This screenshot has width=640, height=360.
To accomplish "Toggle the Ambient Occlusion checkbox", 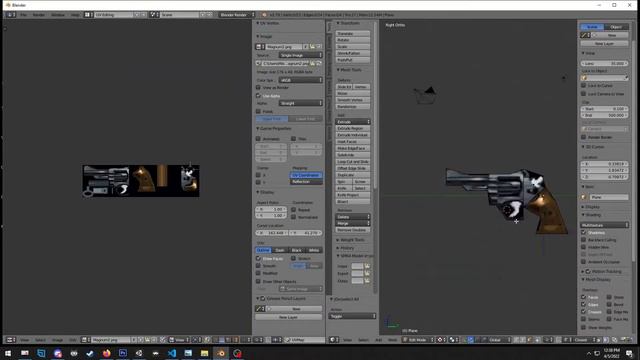I will point(583,262).
